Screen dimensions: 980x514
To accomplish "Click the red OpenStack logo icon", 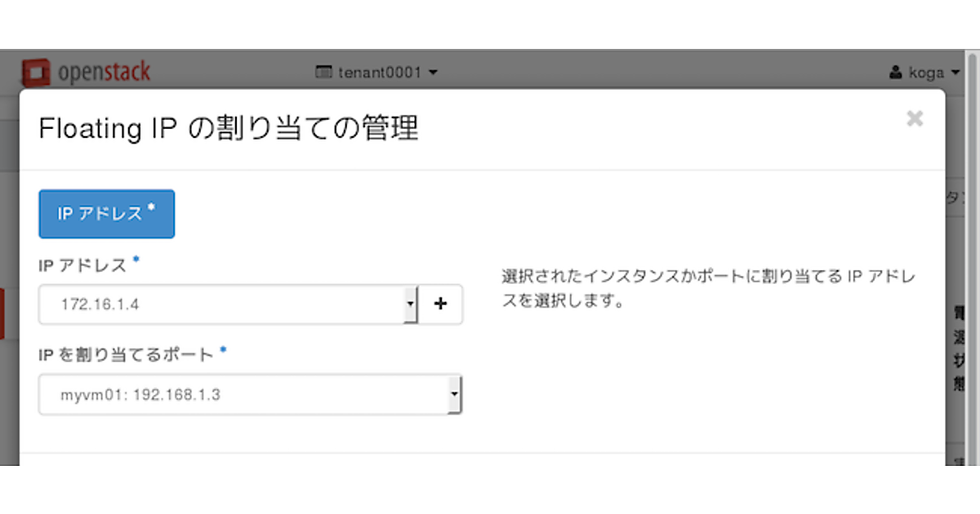I will pyautogui.click(x=36, y=73).
